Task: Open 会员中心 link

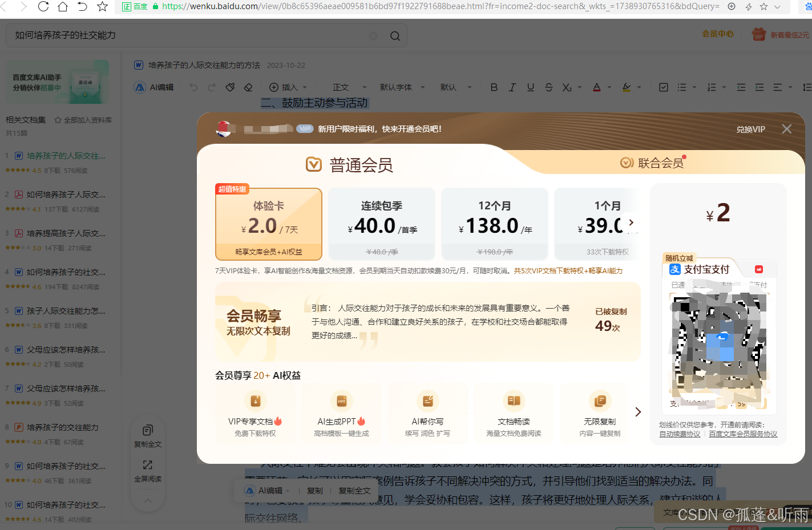Action: (718, 34)
